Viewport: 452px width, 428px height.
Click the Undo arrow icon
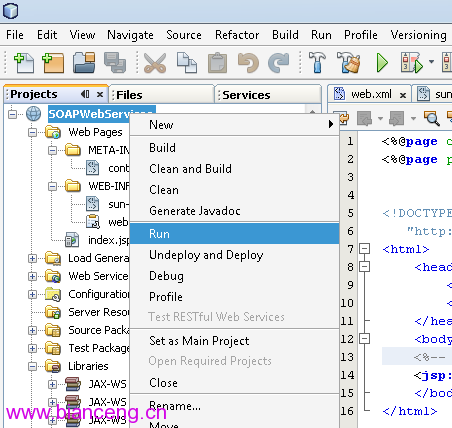tap(248, 63)
